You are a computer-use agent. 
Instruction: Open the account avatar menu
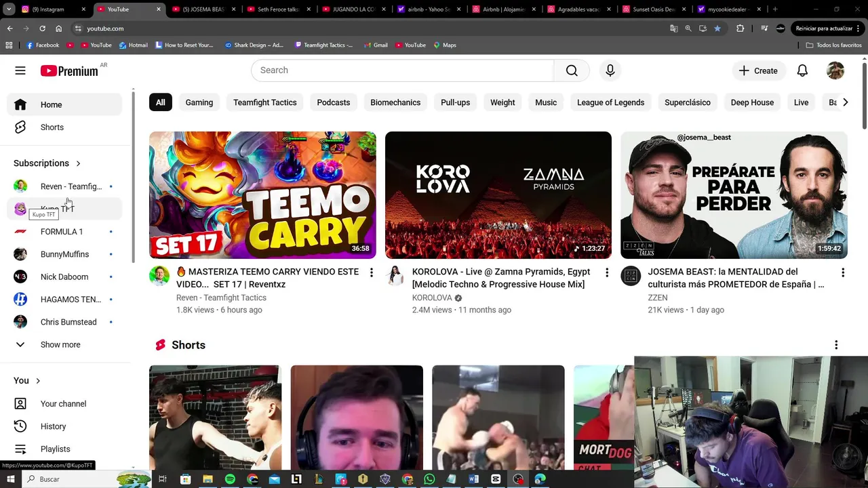tap(835, 70)
